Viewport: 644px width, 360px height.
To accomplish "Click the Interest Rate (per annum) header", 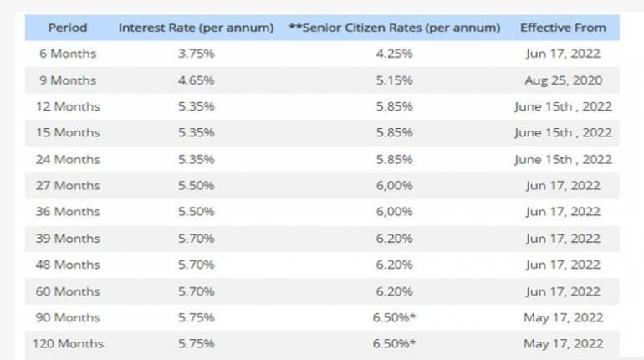I will (196, 28).
